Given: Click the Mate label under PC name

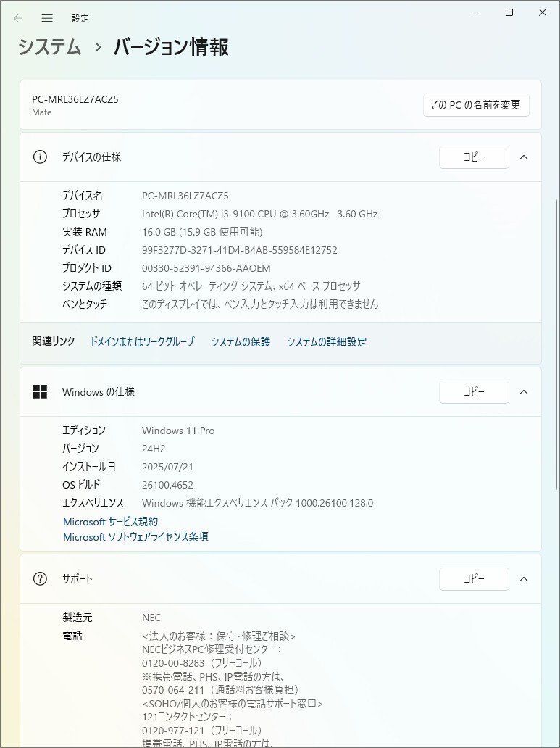Looking at the screenshot, I should tap(41, 112).
